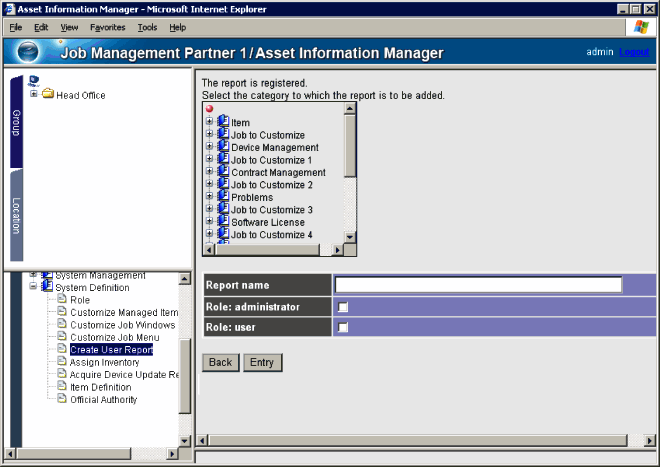Click the Logout link
This screenshot has height=467, width=660.
(634, 52)
